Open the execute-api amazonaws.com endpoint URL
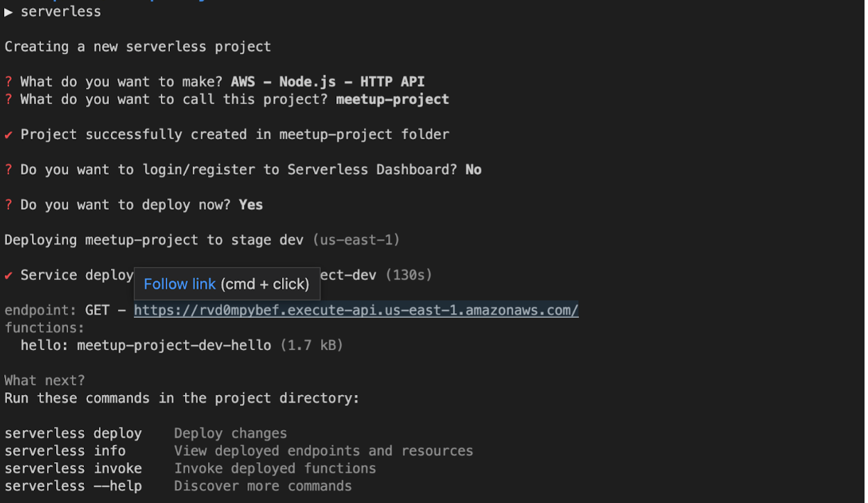Screen dimensions: 868x503 click(x=356, y=310)
